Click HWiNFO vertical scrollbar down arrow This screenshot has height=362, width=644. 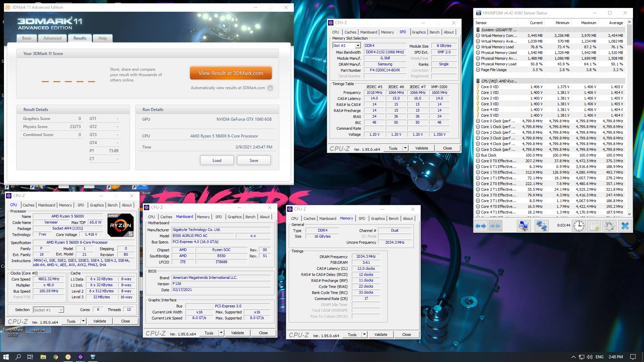coord(629,214)
